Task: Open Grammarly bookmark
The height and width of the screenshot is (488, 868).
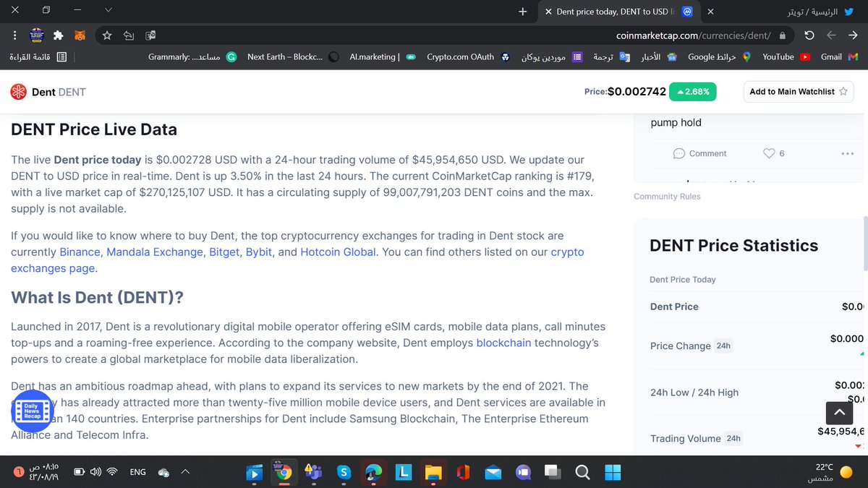Action: coord(192,56)
